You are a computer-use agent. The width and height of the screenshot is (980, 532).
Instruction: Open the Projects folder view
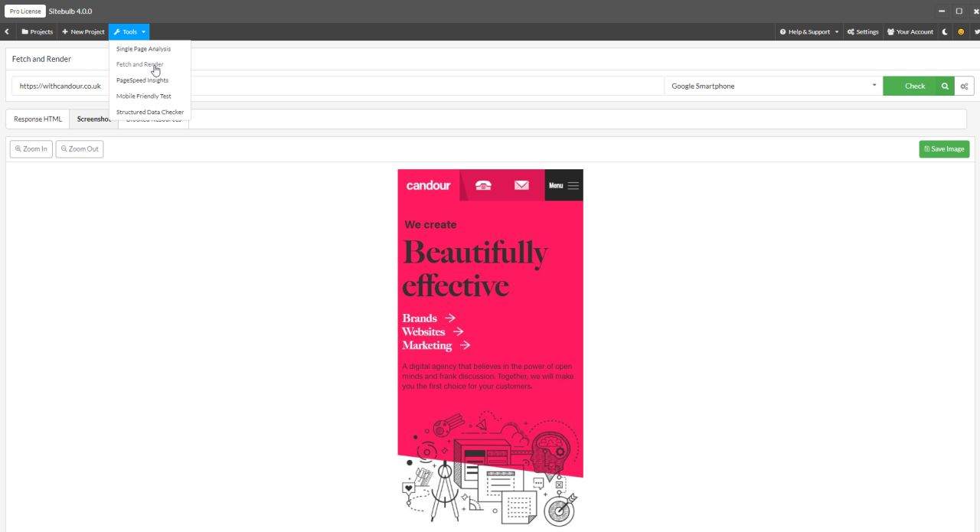[37, 32]
